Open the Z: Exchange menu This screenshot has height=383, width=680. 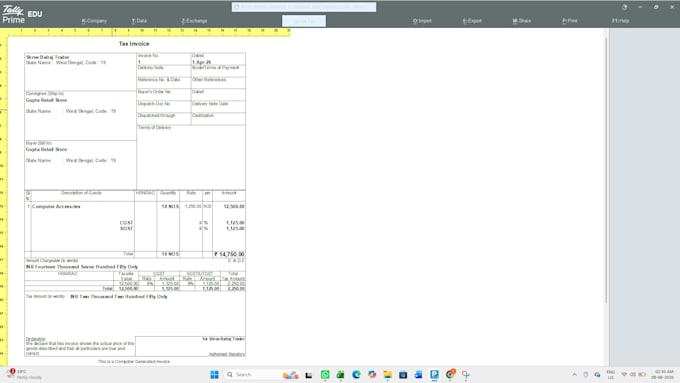tap(194, 21)
